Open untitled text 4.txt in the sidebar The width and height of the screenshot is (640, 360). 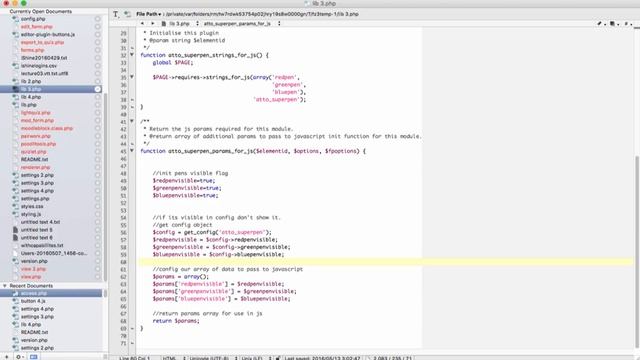pos(40,222)
